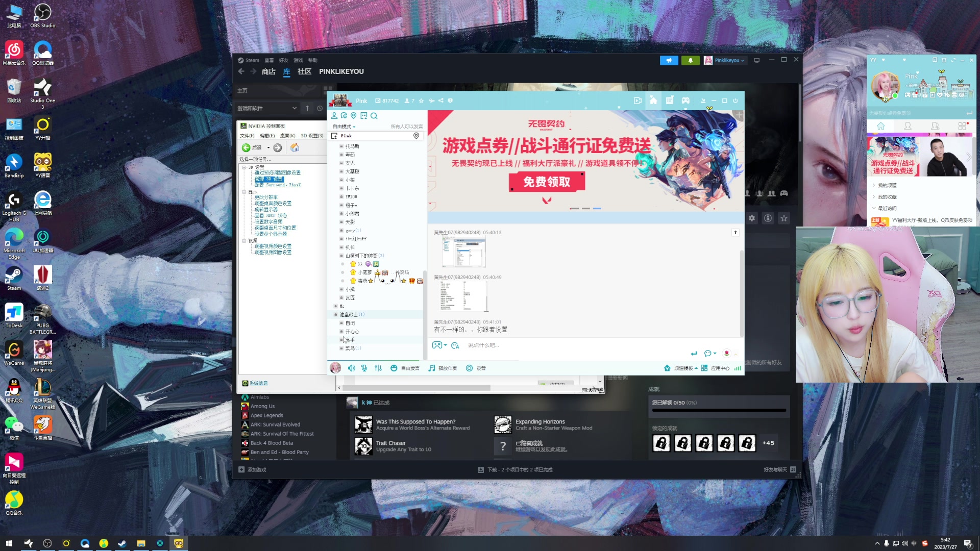This screenshot has width=980, height=551.
Task: Select the 托马斯 channel
Action: click(x=352, y=146)
